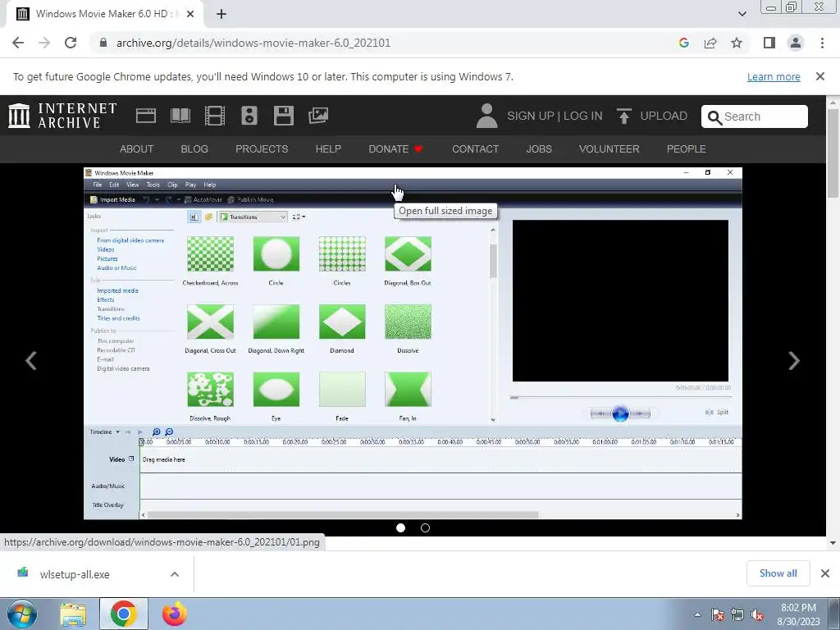Screen dimensions: 840x630
Task: Click the upload arrow icon
Action: [623, 116]
